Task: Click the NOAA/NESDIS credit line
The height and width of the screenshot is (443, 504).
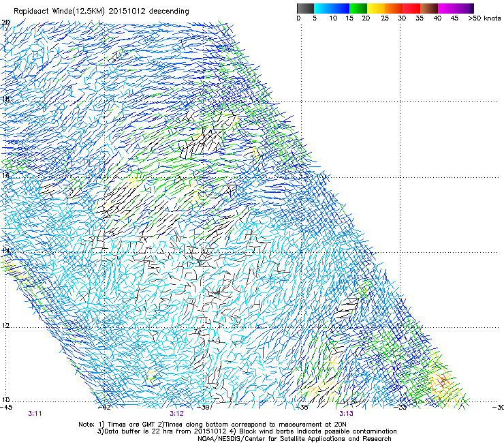Action: pos(294,439)
